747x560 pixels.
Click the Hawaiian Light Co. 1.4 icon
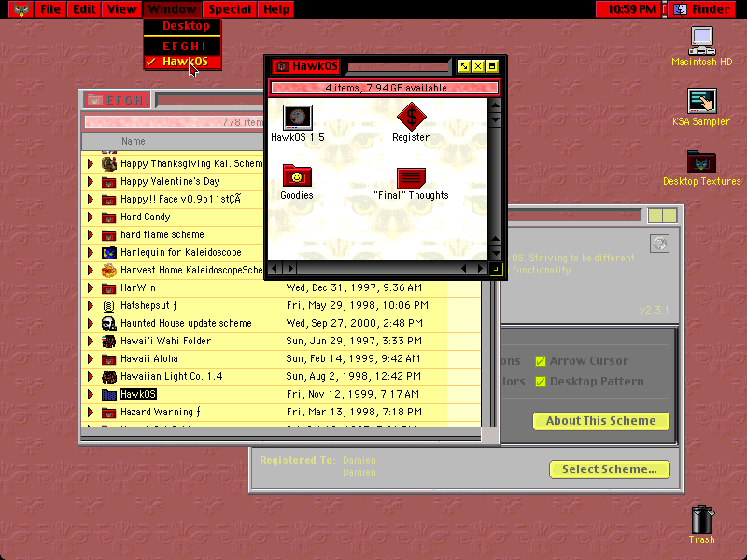pos(109,377)
